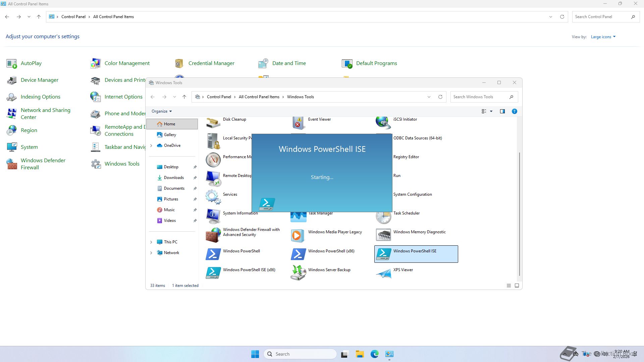Launch Windows Server Backup icon

(x=298, y=273)
